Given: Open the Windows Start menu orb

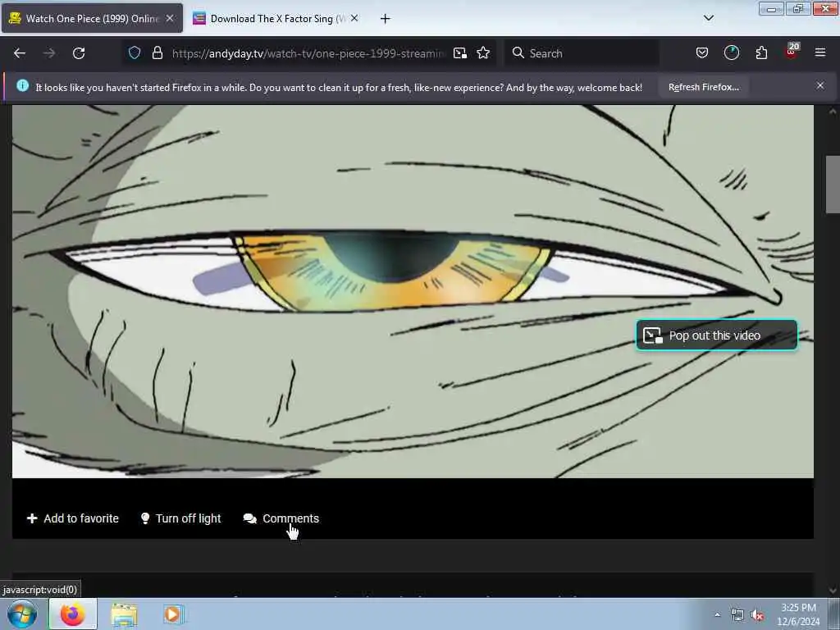Looking at the screenshot, I should click(x=22, y=614).
